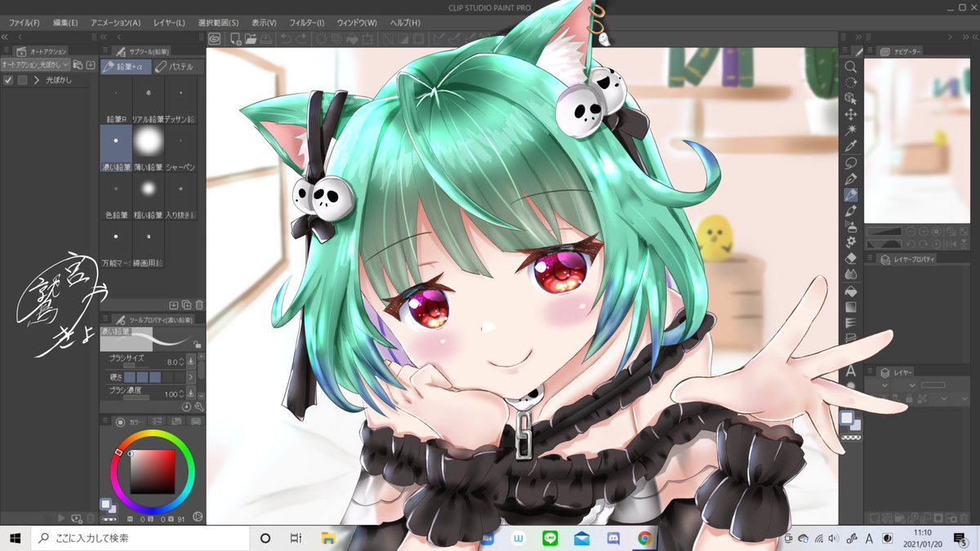Select the Brush tool

tap(850, 211)
